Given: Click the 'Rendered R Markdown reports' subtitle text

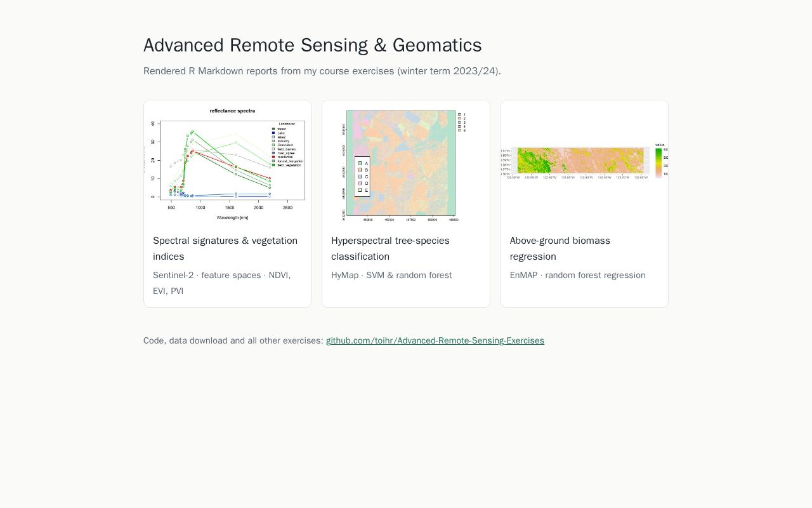Looking at the screenshot, I should pyautogui.click(x=322, y=71).
